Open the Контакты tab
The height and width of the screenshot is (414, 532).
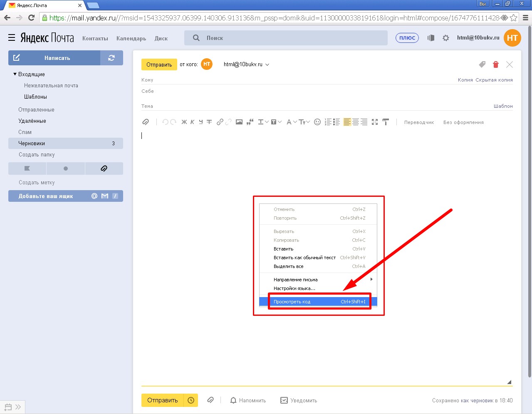[95, 38]
